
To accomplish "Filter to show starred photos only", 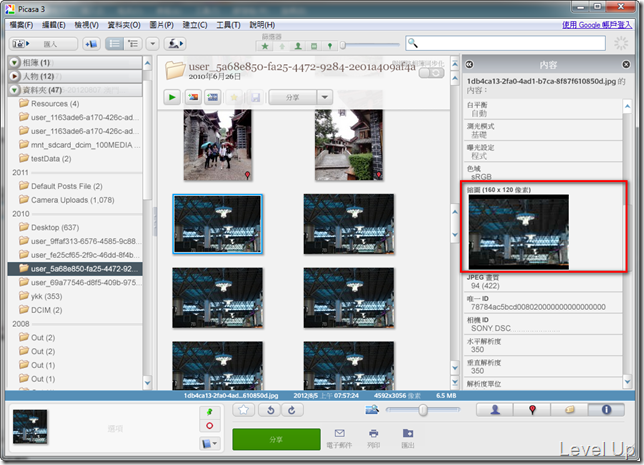I will [x=265, y=46].
